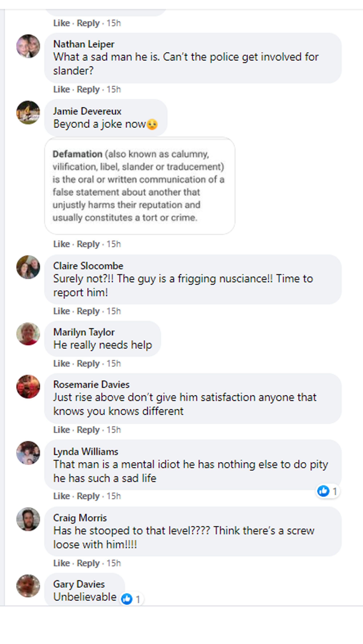This screenshot has height=644, width=363.
Task: Open Gary Davies's avatar
Action: (28, 586)
